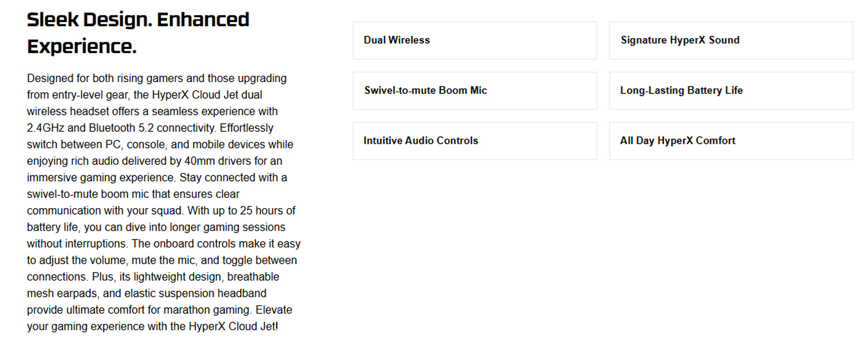
Task: Expand the Swivel-to-mute Boom Mic card
Action: click(475, 91)
